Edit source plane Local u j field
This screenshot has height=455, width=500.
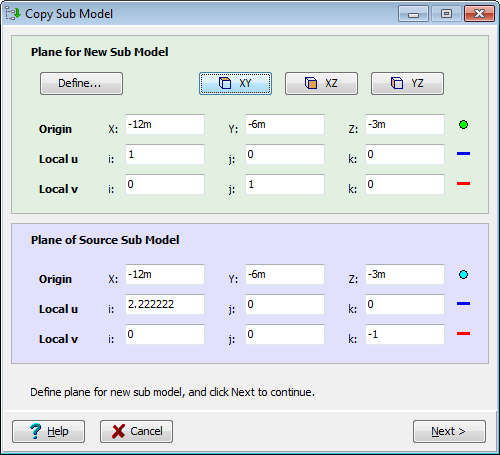pyautogui.click(x=285, y=304)
